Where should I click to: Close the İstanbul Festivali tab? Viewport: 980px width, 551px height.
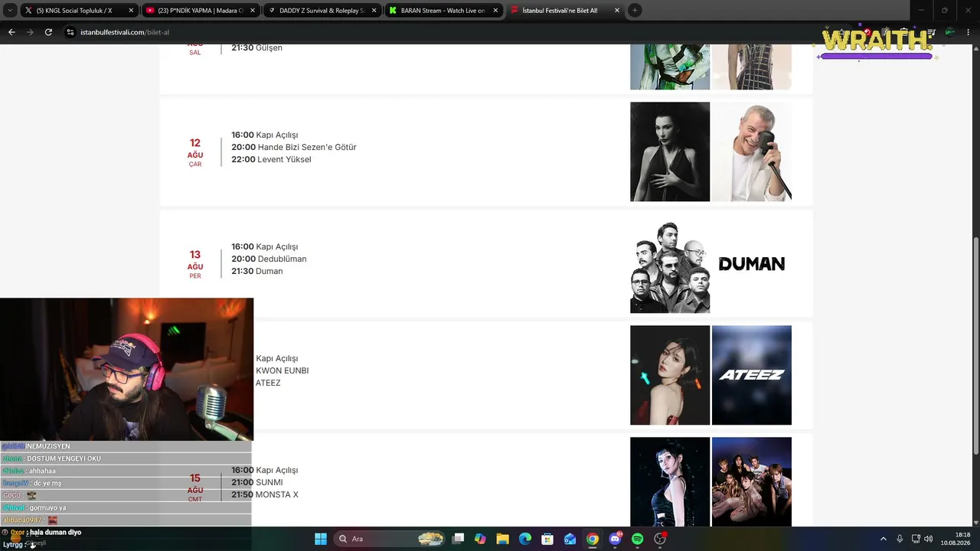click(617, 11)
